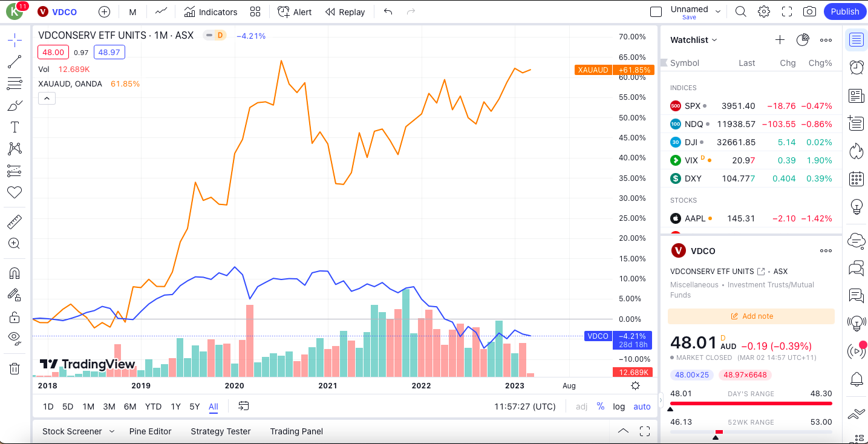Take a chart snapshot with camera icon
Image resolution: width=868 pixels, height=444 pixels.
[x=809, y=11]
